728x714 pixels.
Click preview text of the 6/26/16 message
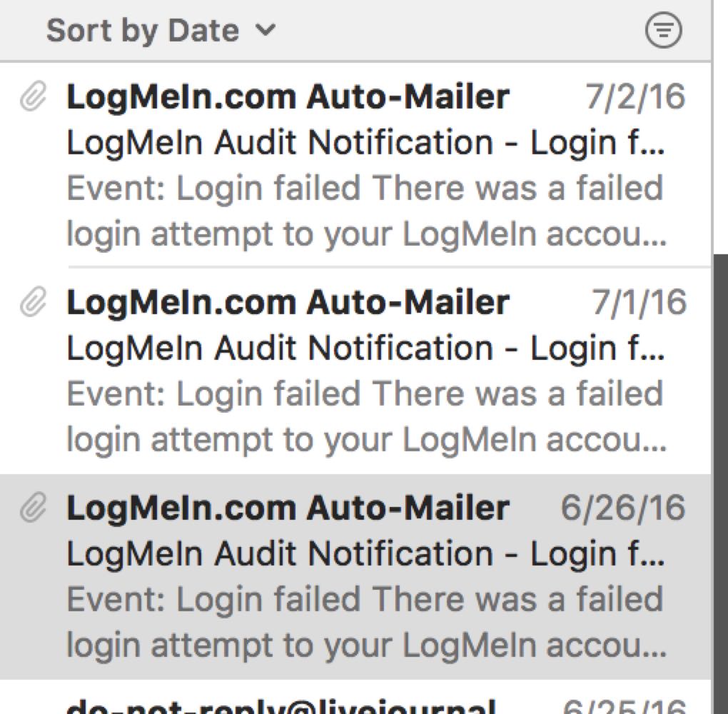(x=367, y=622)
